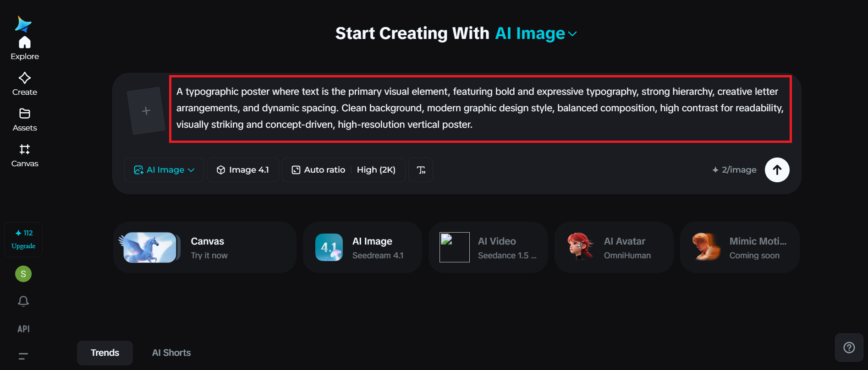Click the S profile avatar

tap(23, 274)
